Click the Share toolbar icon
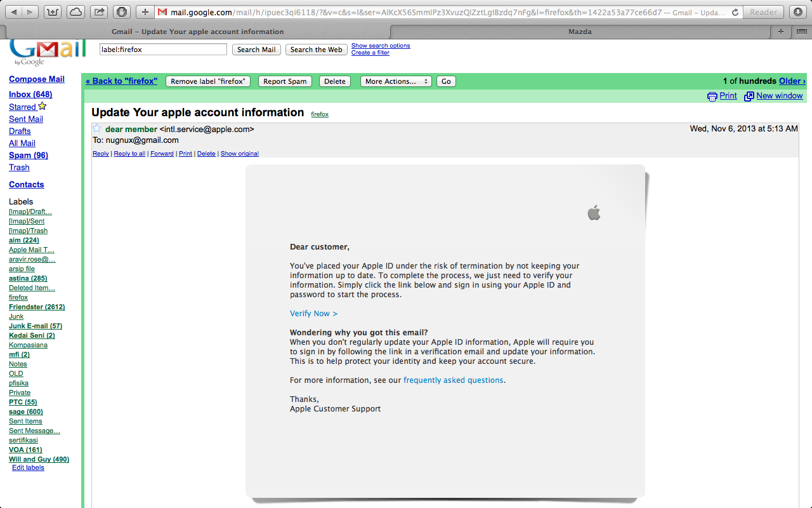This screenshot has height=508, width=812. pyautogui.click(x=98, y=12)
